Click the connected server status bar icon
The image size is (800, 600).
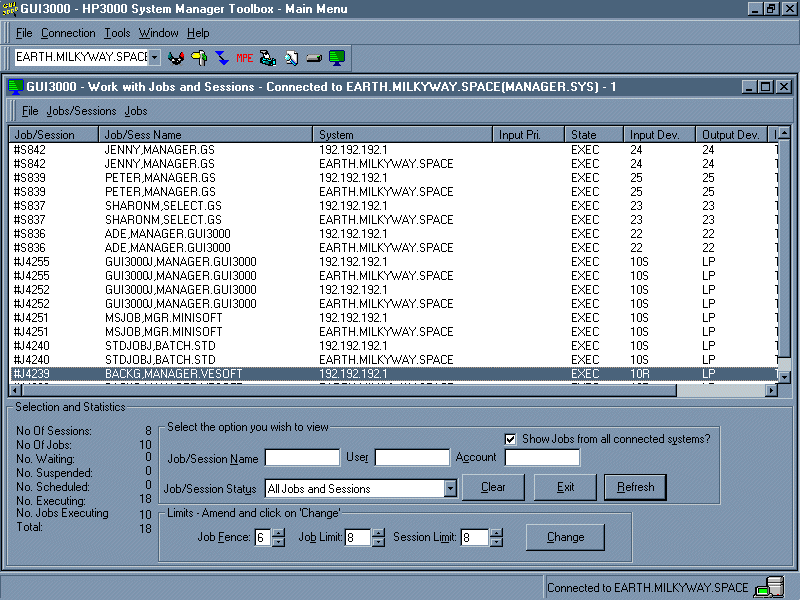click(x=769, y=587)
